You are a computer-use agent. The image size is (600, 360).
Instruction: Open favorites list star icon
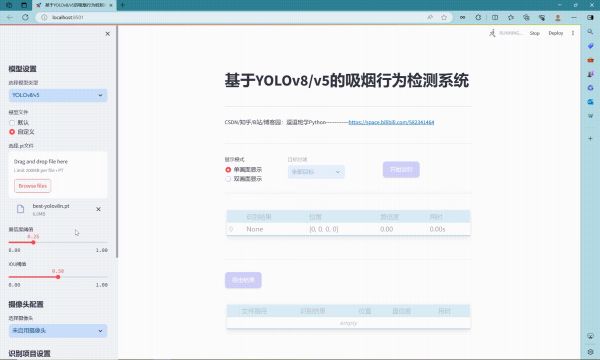(x=511, y=17)
